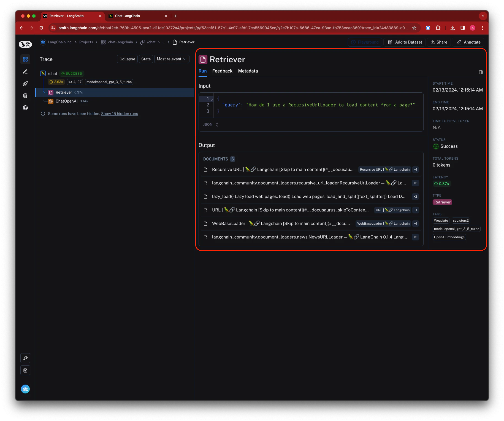
Task: Open the 1Password extension icon
Action: coord(428,28)
